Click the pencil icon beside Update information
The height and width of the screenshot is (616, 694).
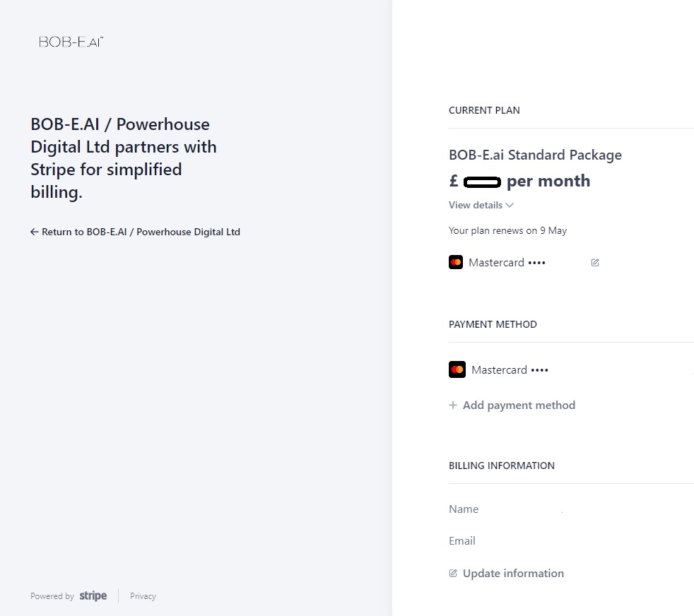coord(453,573)
